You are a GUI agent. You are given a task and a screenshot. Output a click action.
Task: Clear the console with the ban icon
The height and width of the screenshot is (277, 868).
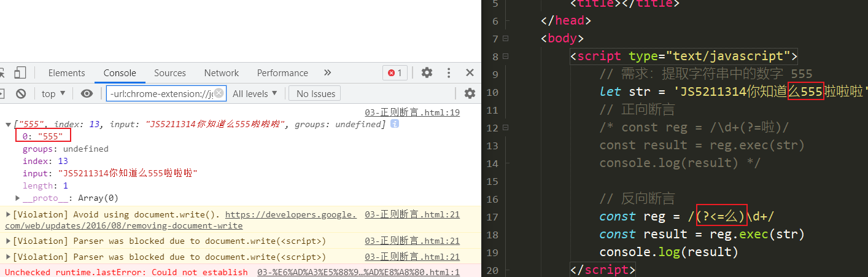(x=21, y=93)
